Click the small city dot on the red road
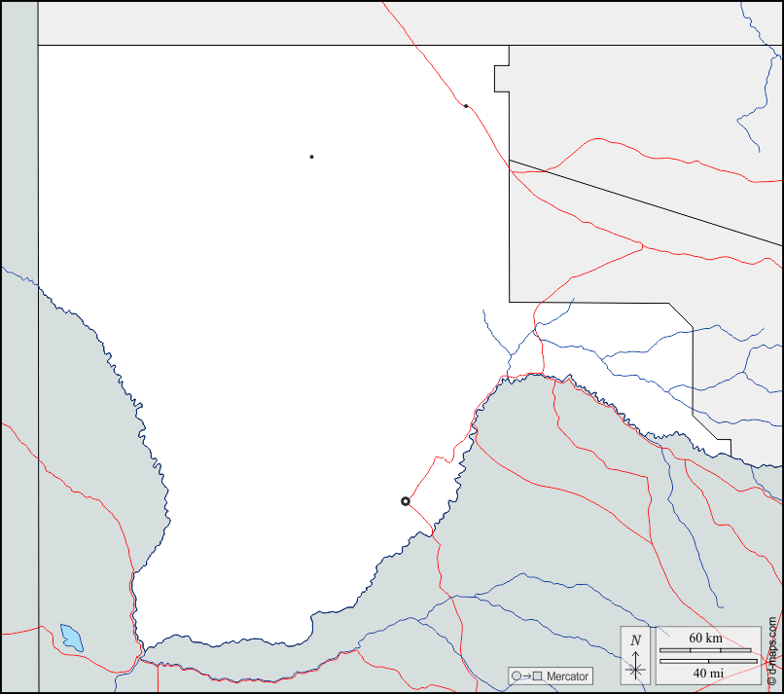 [466, 106]
